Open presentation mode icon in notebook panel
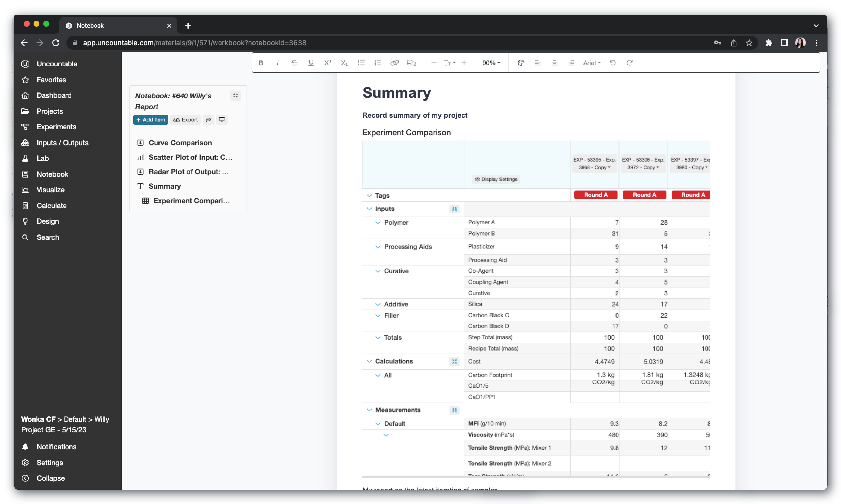841x504 pixels. click(222, 120)
